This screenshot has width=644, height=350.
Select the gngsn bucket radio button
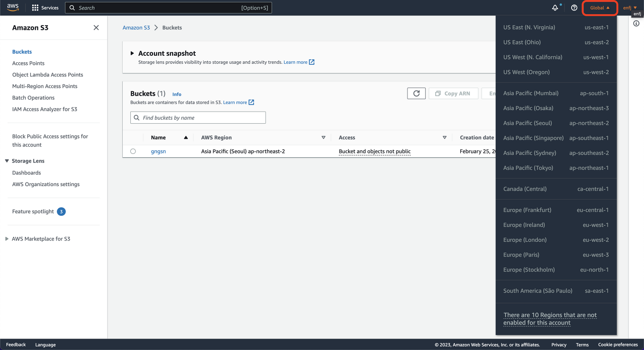pyautogui.click(x=133, y=151)
